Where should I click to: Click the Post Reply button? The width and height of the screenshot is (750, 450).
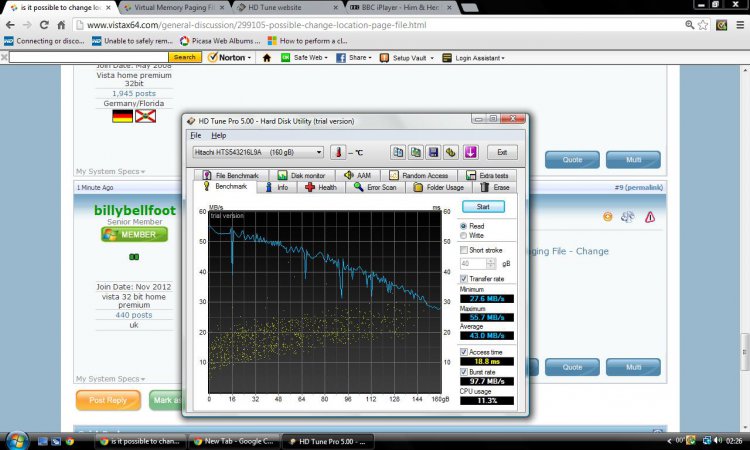pyautogui.click(x=108, y=400)
